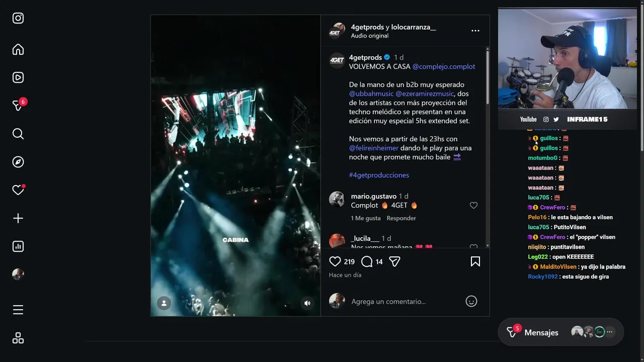Image resolution: width=644 pixels, height=362 pixels.
Task: Open Reels from the left sidebar
Action: pos(18,77)
